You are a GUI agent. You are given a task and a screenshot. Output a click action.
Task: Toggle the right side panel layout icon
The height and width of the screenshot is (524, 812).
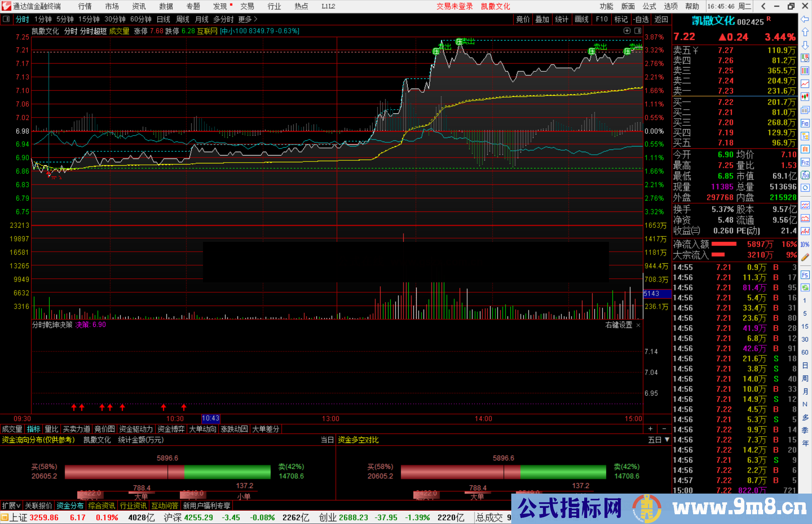[638, 31]
